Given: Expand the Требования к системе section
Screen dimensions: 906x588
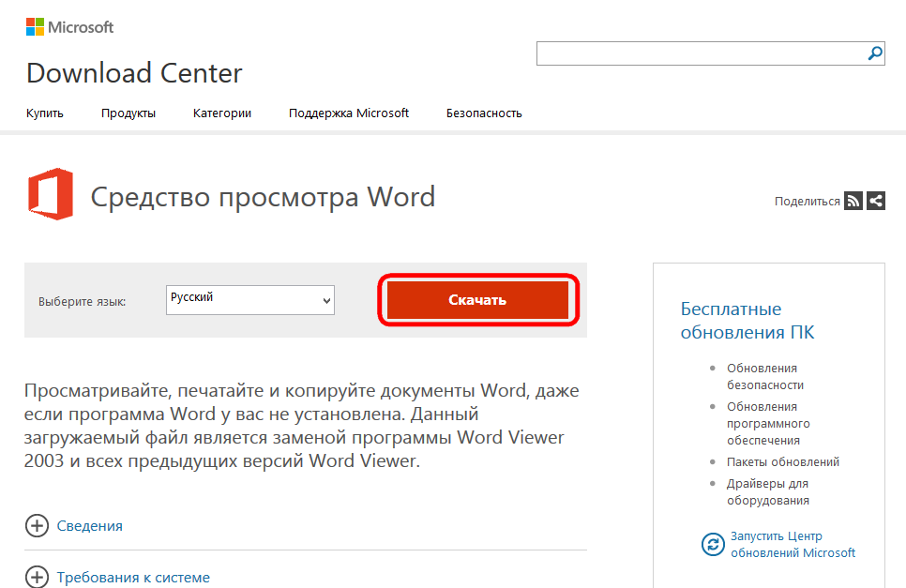Looking at the screenshot, I should click(133, 577).
